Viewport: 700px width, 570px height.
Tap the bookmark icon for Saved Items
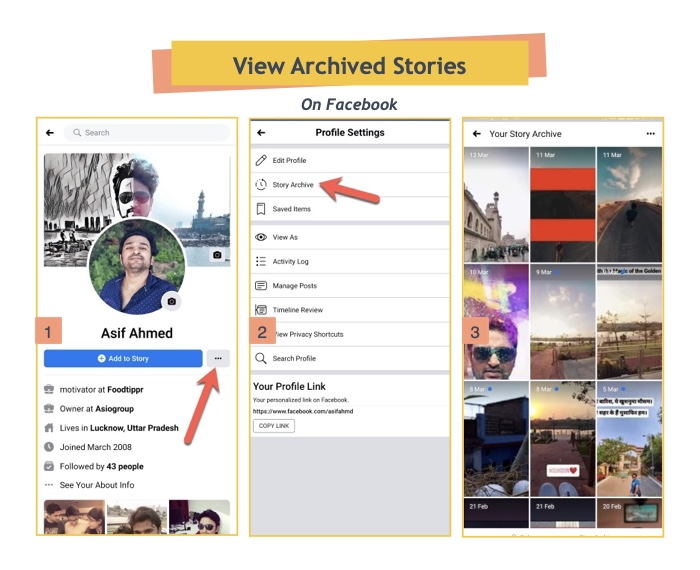point(261,209)
